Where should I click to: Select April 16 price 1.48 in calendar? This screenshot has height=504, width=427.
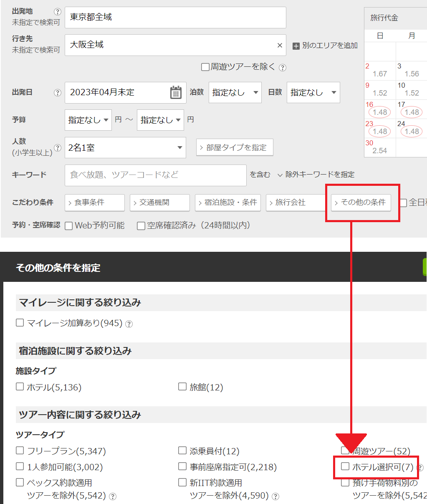click(x=380, y=112)
